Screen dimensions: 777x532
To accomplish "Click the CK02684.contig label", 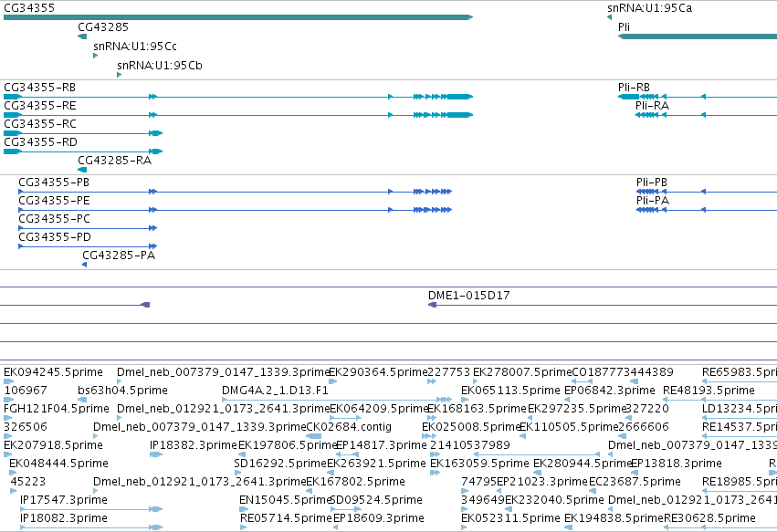I will click(x=349, y=427).
